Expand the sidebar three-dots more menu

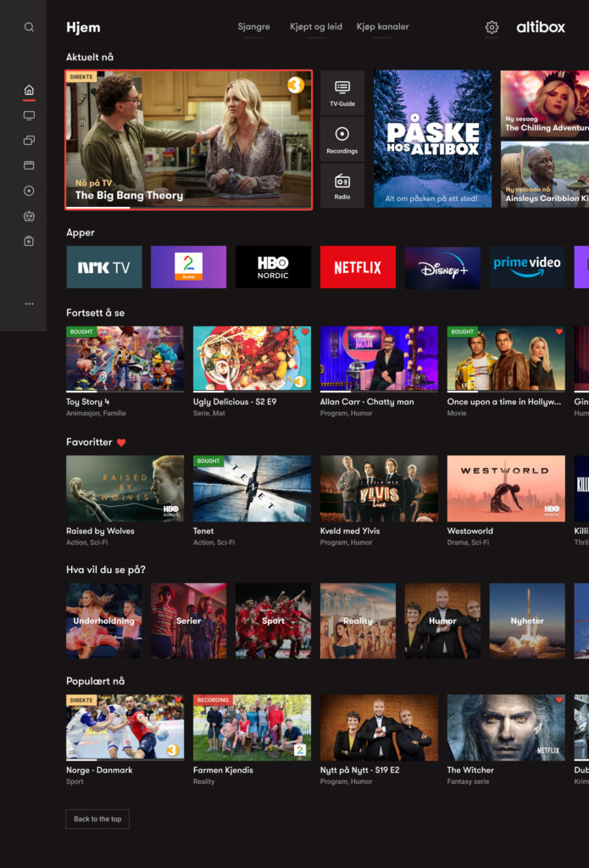29,303
